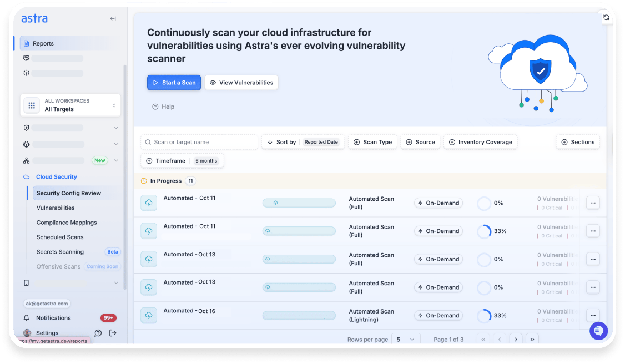Expand the shield section chevron

click(116, 128)
